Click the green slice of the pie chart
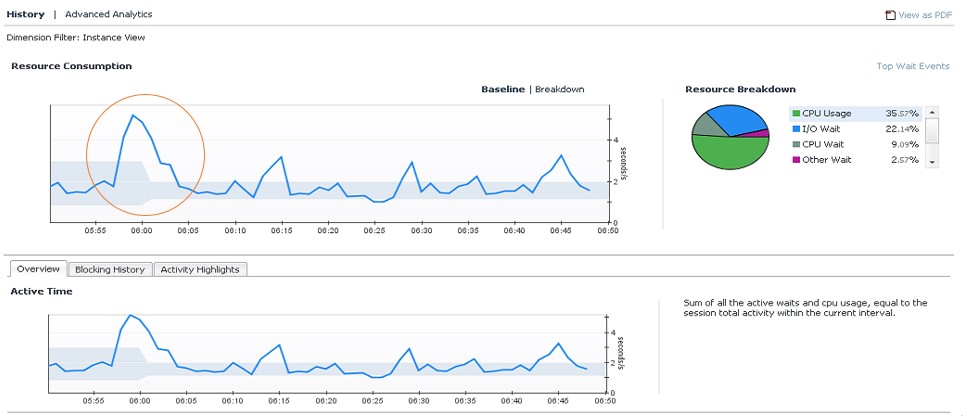 click(729, 152)
